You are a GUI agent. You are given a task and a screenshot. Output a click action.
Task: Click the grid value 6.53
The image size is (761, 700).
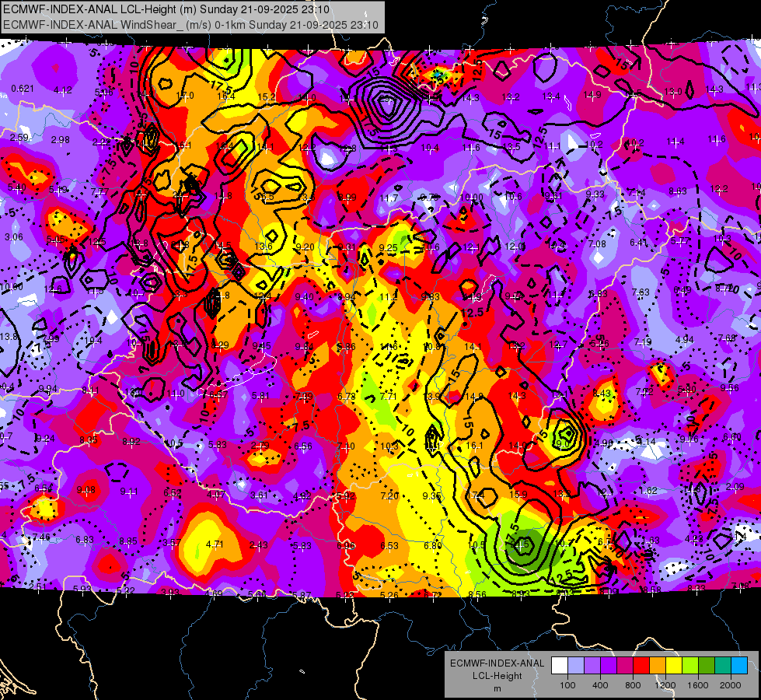pos(389,545)
